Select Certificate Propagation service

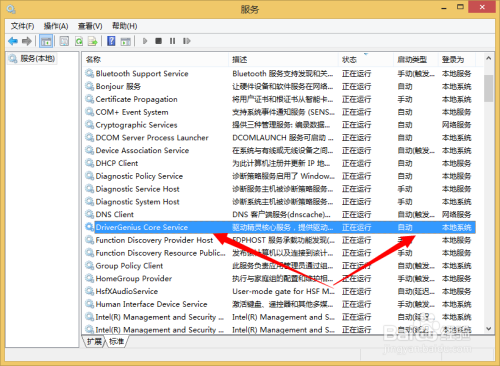[x=279, y=99]
